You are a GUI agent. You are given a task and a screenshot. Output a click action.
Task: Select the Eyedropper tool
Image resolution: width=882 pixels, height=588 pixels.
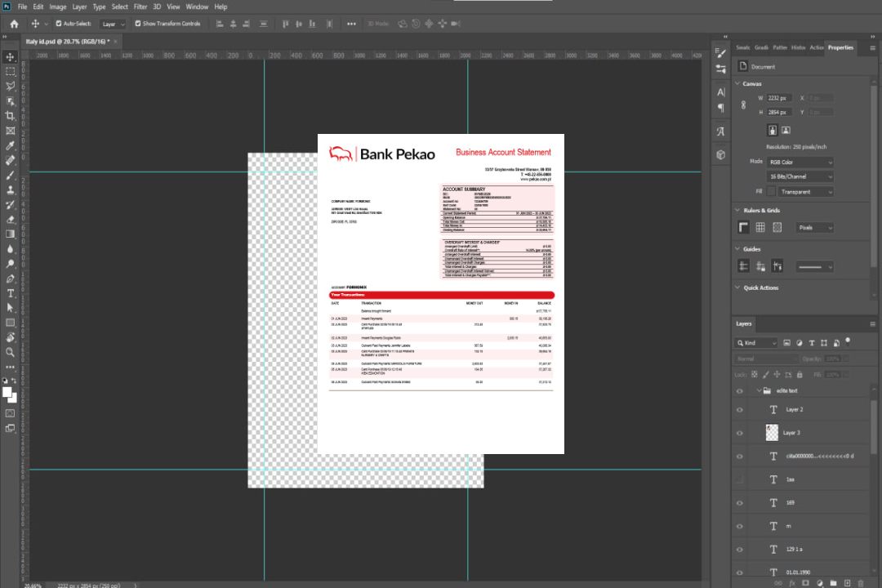(x=10, y=145)
